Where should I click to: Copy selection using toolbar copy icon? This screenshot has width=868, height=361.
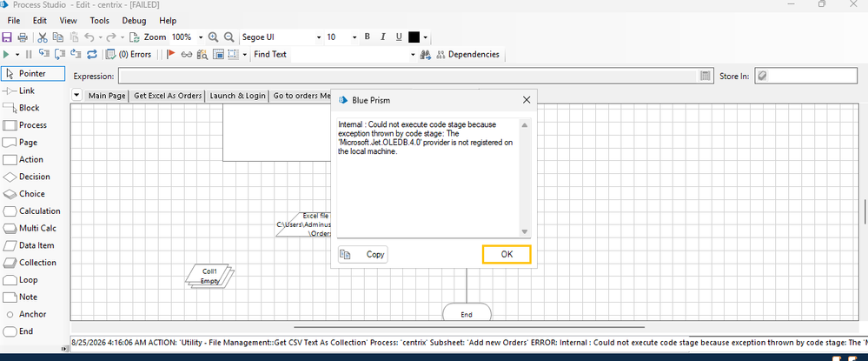58,37
